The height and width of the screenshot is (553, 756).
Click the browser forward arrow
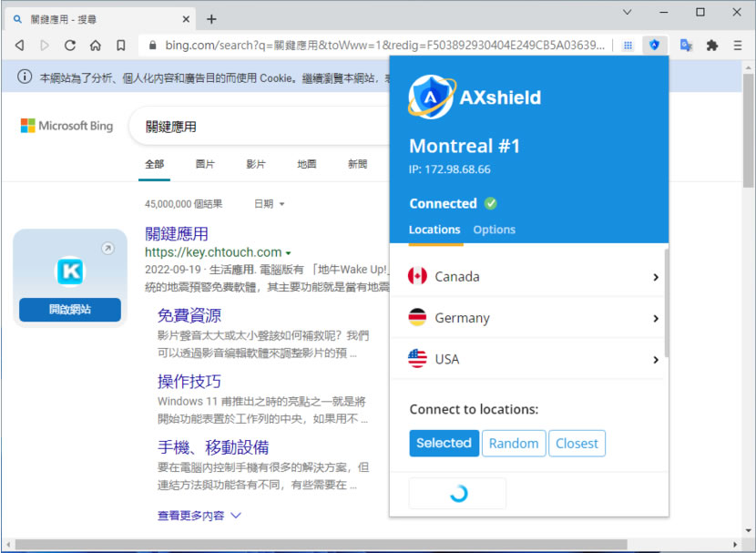(45, 46)
